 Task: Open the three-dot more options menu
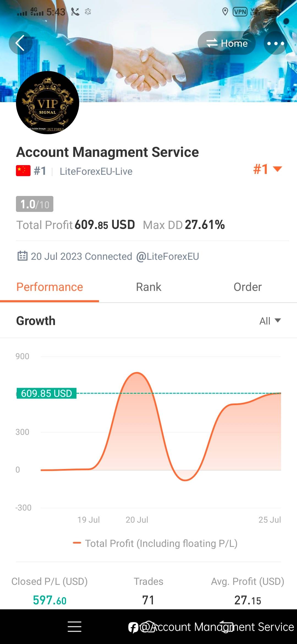point(275,43)
